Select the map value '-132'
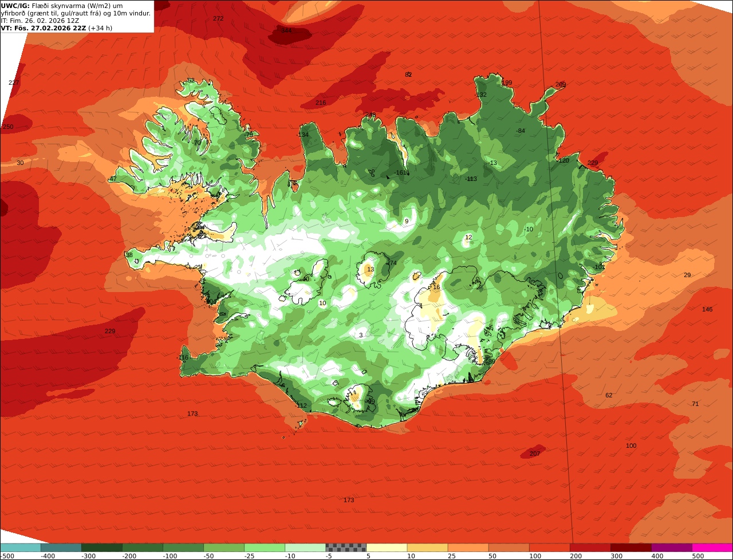Viewport: 733px width, 560px height. pos(480,94)
